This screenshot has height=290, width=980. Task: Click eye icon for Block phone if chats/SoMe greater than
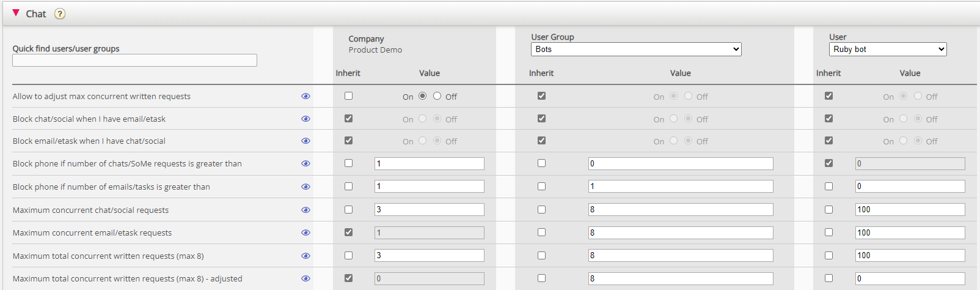[x=305, y=163]
